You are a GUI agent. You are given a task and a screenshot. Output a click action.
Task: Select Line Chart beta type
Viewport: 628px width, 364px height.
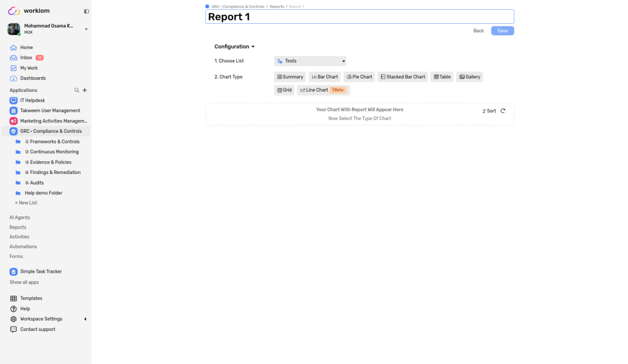click(x=323, y=90)
